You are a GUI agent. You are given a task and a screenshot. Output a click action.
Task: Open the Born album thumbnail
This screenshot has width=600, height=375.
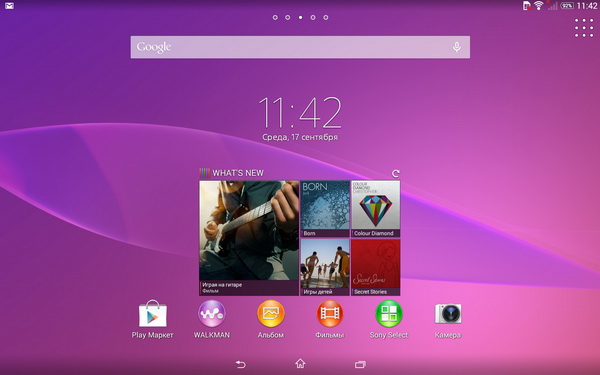pyautogui.click(x=325, y=209)
